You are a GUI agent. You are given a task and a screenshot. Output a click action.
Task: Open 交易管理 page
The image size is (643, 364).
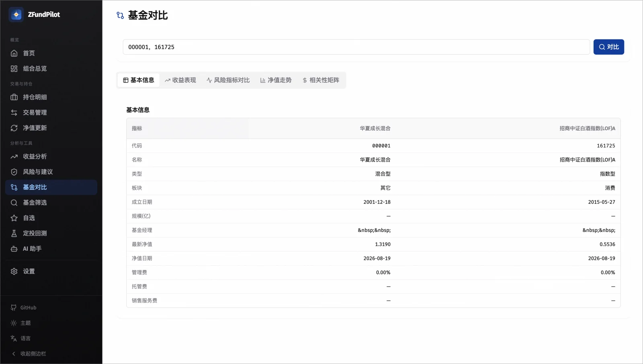[x=51, y=112]
